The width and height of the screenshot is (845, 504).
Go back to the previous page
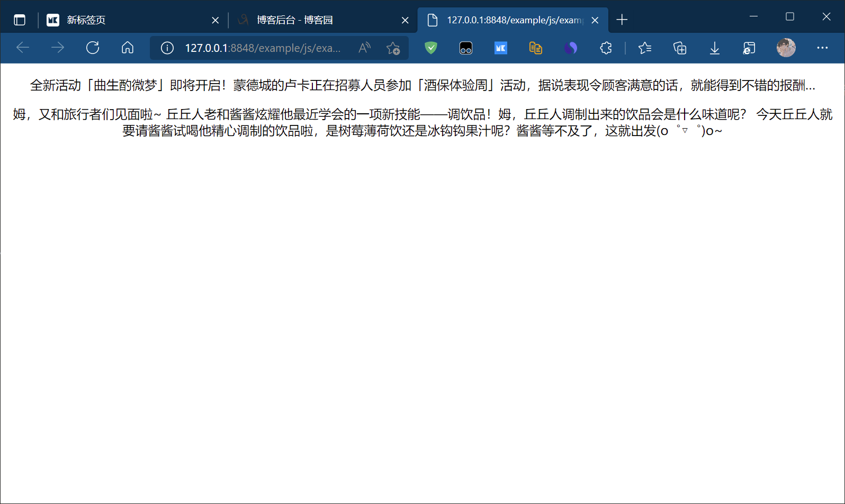point(23,48)
